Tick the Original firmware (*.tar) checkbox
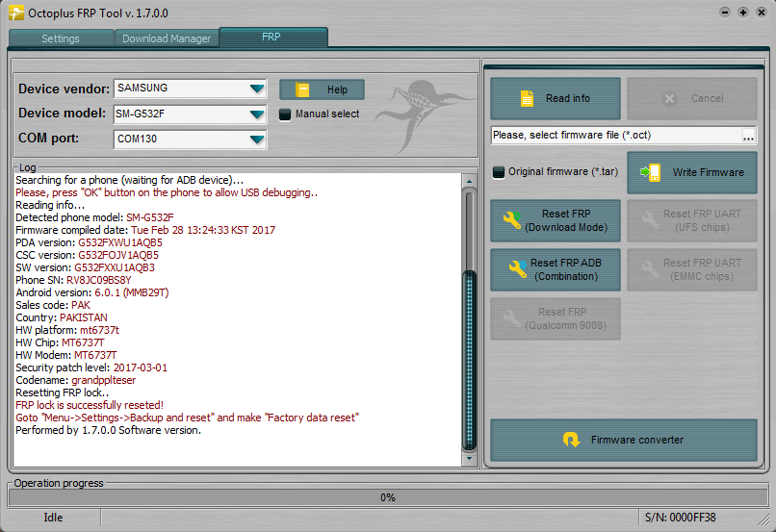 tap(499, 172)
